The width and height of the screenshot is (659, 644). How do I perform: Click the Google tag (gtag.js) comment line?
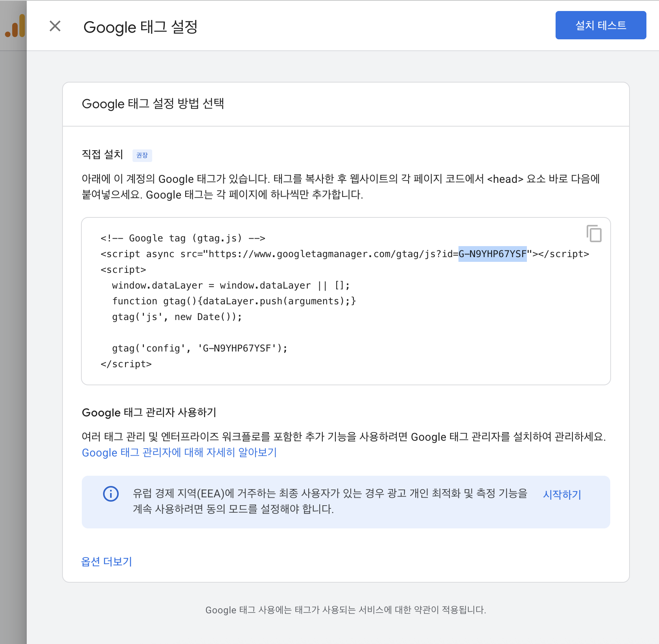click(183, 238)
